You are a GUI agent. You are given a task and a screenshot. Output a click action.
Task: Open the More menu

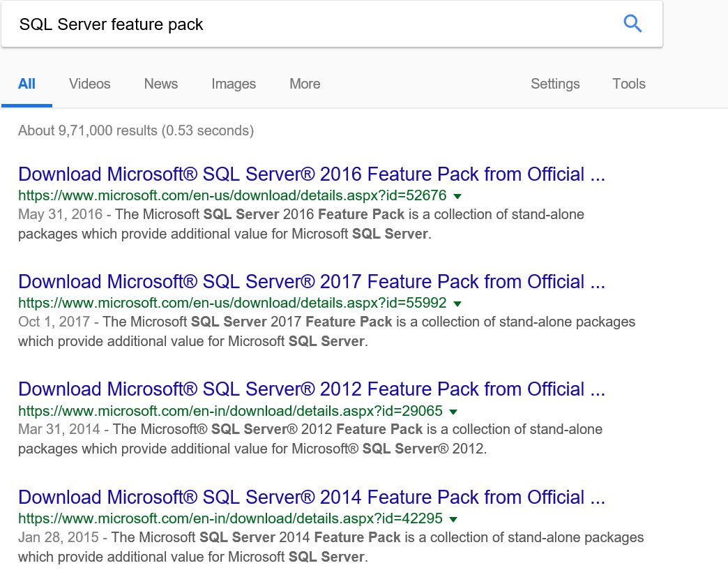(305, 84)
